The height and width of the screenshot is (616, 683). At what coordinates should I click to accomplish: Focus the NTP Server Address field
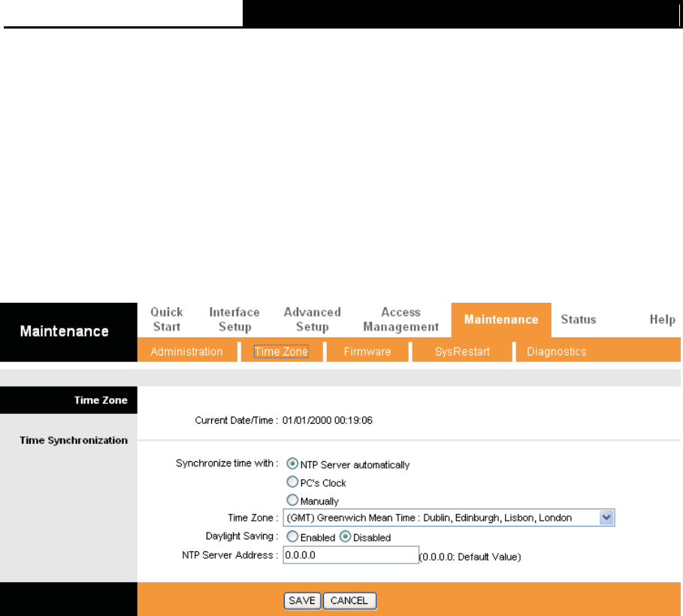tap(351, 555)
